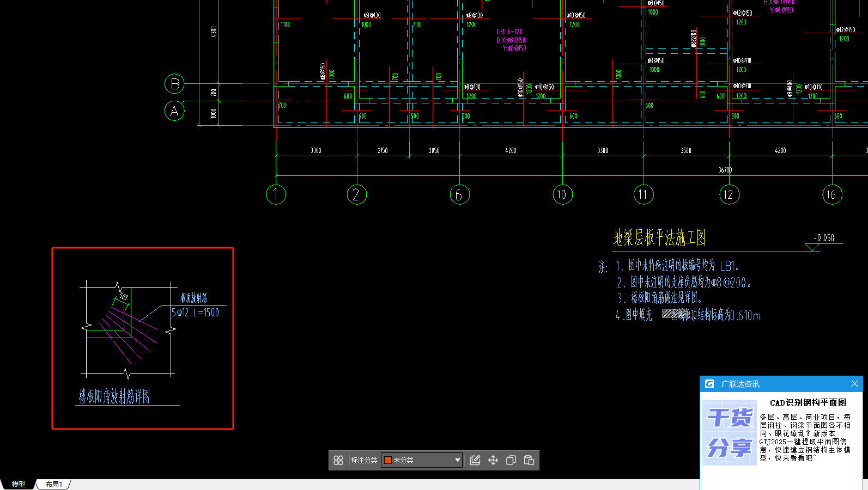The image size is (868, 490).
Task: Select axis bubble 10
Action: 562,194
